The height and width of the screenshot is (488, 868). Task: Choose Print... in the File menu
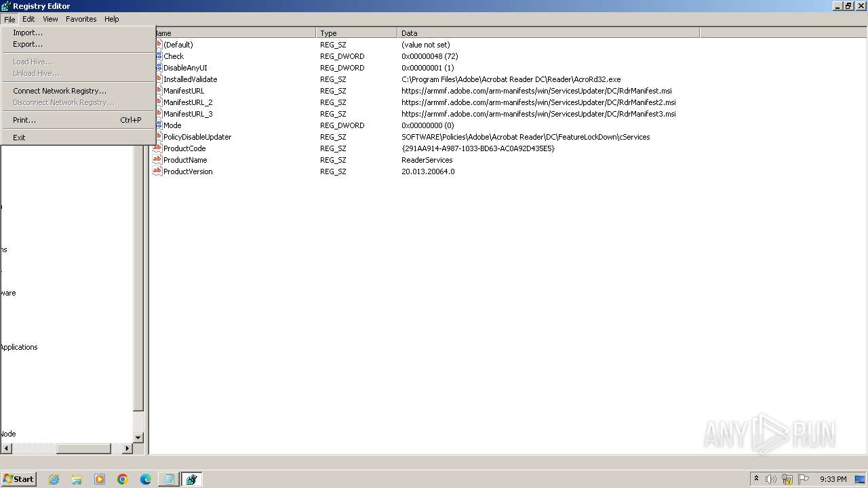point(78,120)
